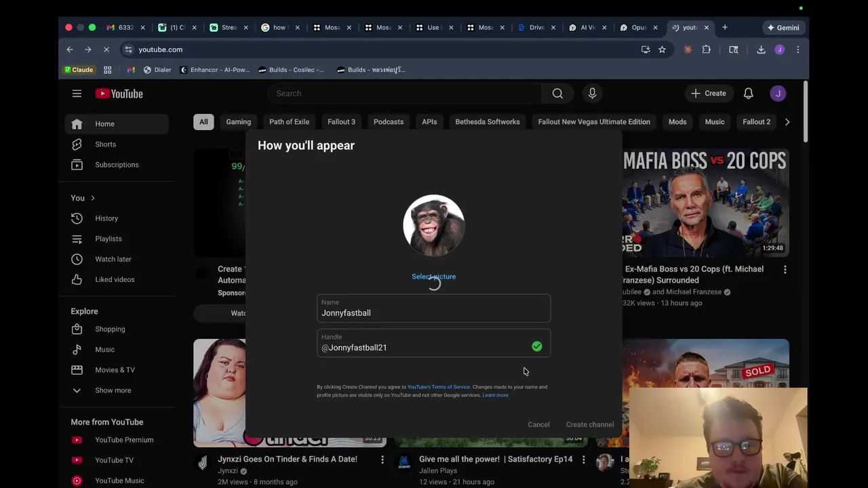This screenshot has width=868, height=488.
Task: Open the browser extensions puzzle icon
Action: pos(706,49)
